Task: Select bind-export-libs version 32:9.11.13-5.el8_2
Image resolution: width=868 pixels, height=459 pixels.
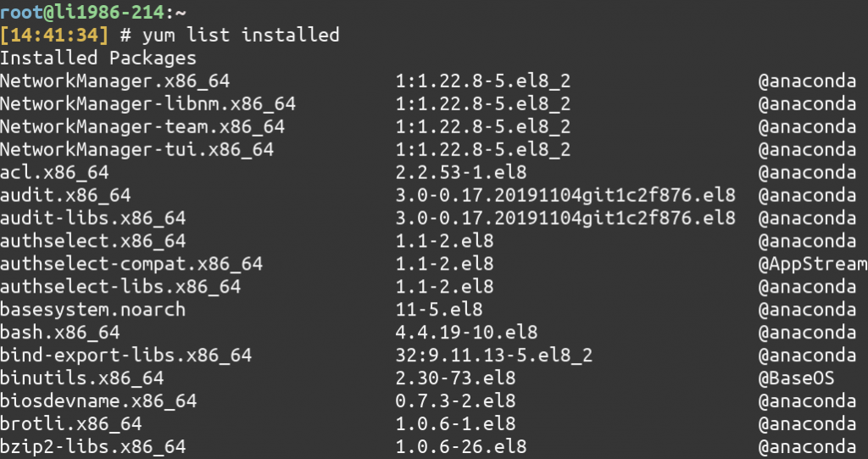Action: pyautogui.click(x=494, y=355)
